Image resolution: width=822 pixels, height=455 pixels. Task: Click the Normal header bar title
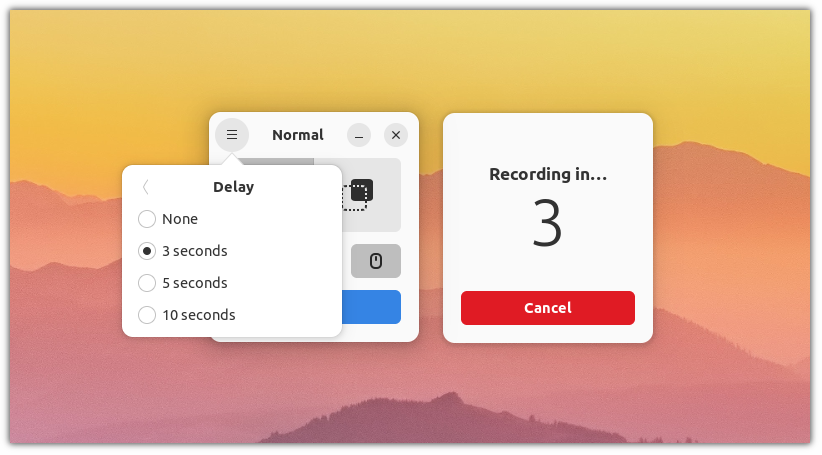coord(298,135)
